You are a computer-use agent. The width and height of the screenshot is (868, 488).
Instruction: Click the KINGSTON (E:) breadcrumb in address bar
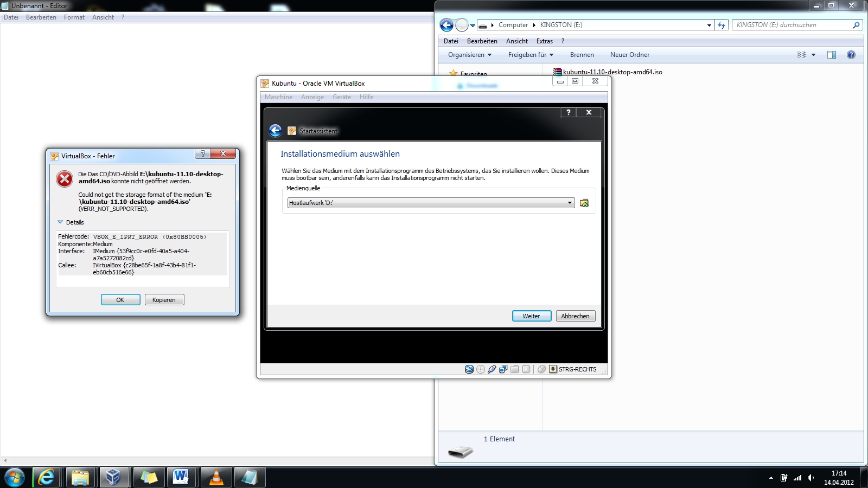[561, 25]
